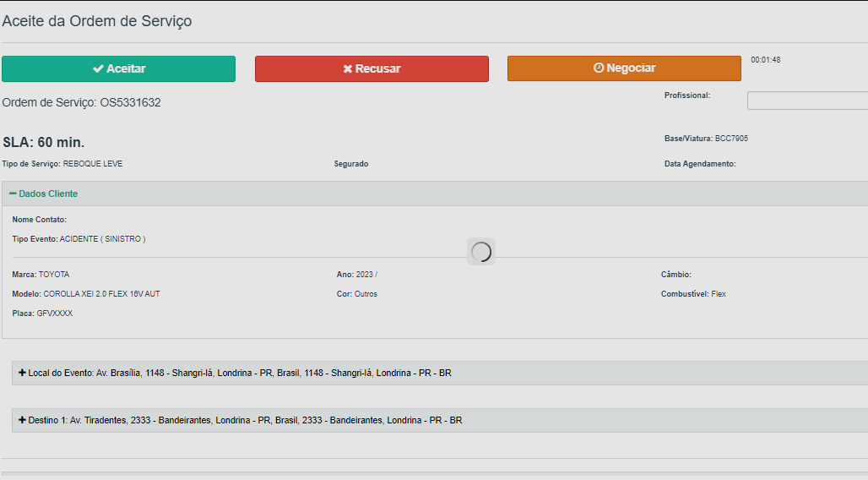The image size is (868, 480).
Task: Click the minus icon beside Dados Cliente
Action: 13,194
